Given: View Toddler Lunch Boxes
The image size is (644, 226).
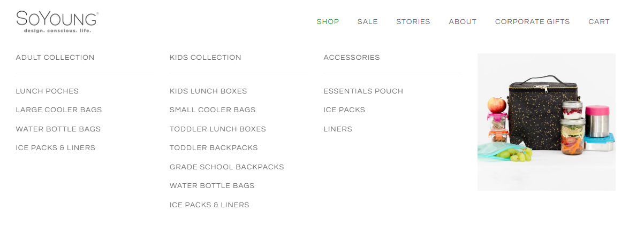Looking at the screenshot, I should 218,129.
